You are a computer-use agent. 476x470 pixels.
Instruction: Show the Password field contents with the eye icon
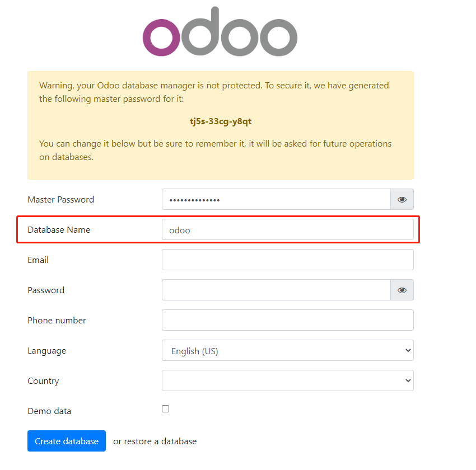pyautogui.click(x=402, y=290)
